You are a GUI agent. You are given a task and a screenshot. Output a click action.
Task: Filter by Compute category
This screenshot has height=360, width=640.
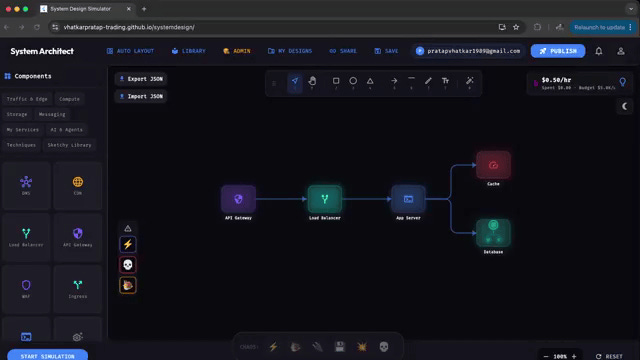[x=69, y=99]
